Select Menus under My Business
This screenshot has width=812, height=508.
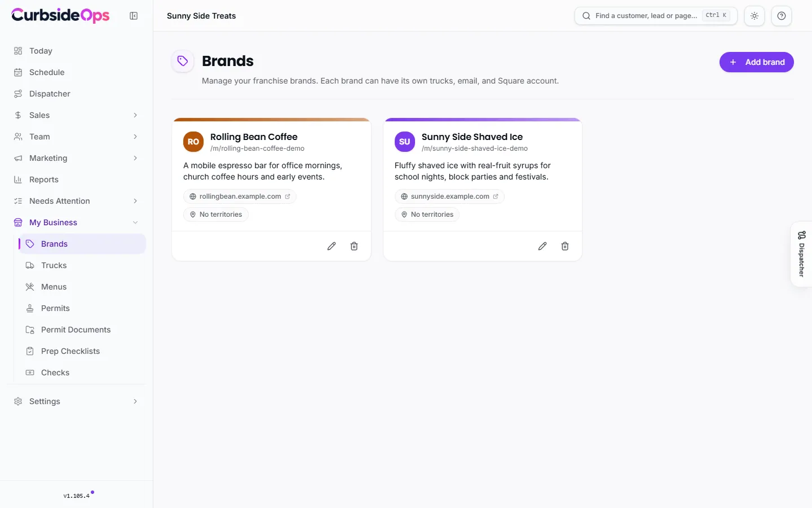[x=82, y=287]
